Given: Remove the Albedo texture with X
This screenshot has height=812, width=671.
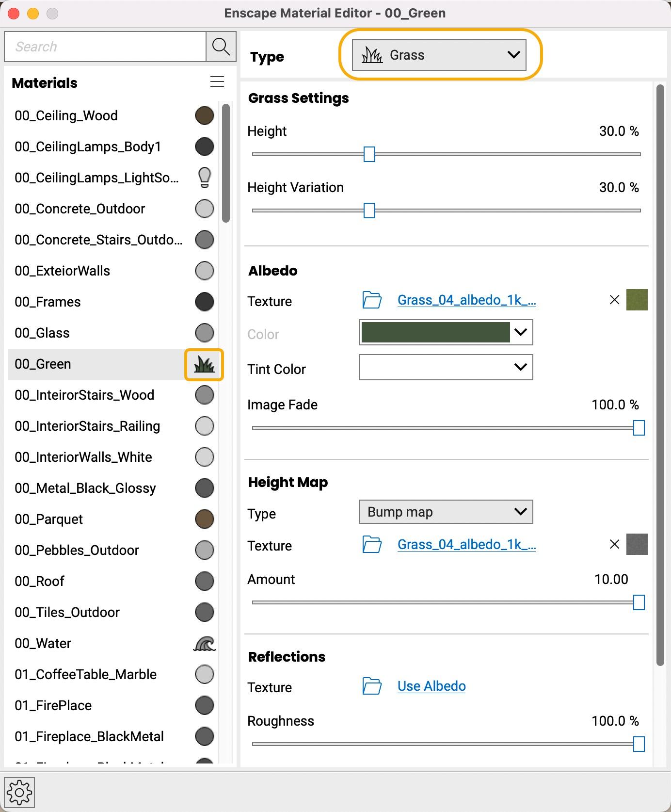Looking at the screenshot, I should point(614,300).
